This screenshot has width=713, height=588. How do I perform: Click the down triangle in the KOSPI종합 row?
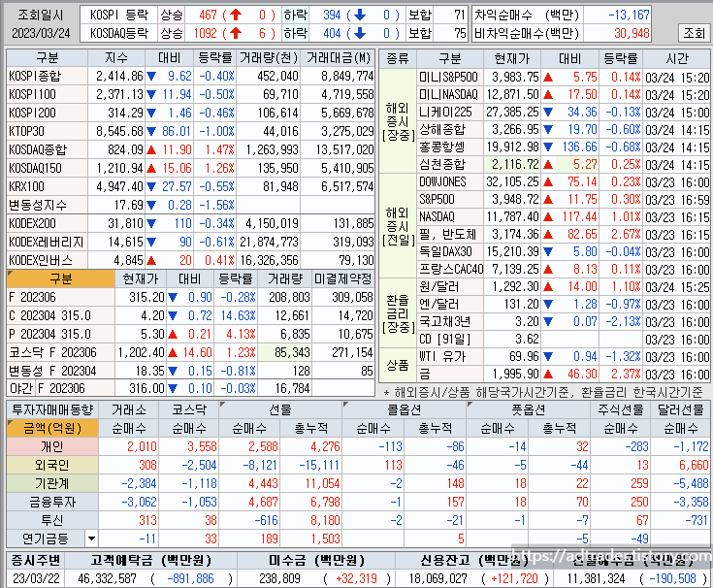(151, 76)
